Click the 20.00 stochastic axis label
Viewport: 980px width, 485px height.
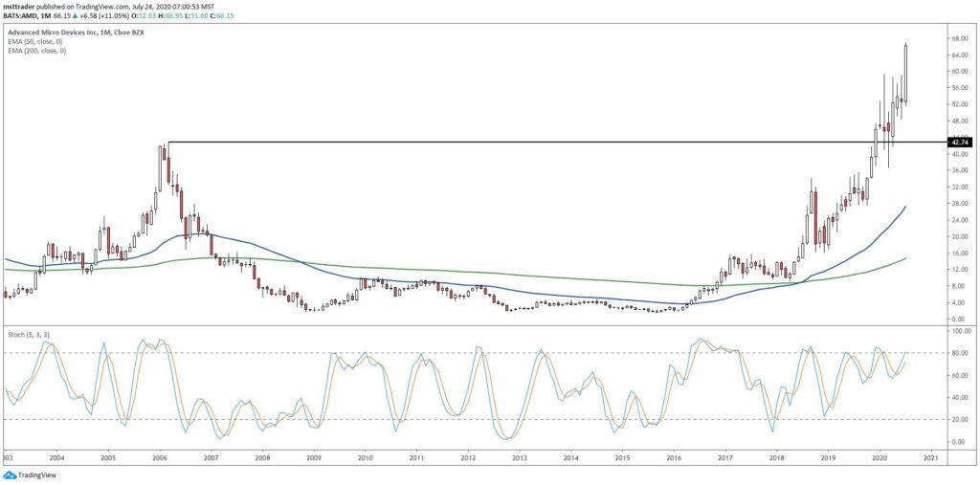click(961, 419)
